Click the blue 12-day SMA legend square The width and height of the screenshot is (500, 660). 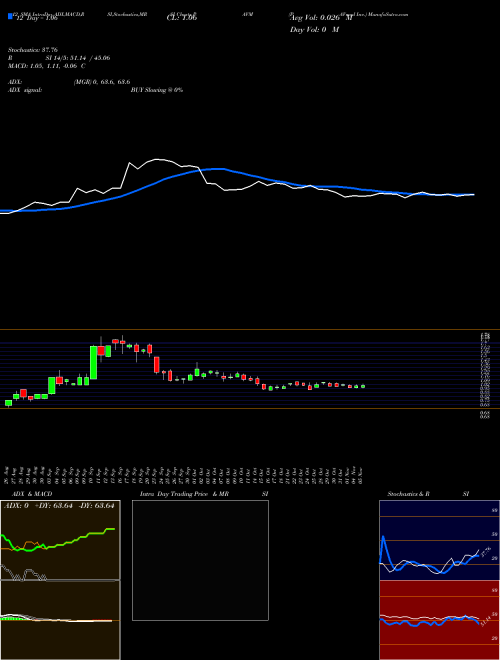coord(11,17)
